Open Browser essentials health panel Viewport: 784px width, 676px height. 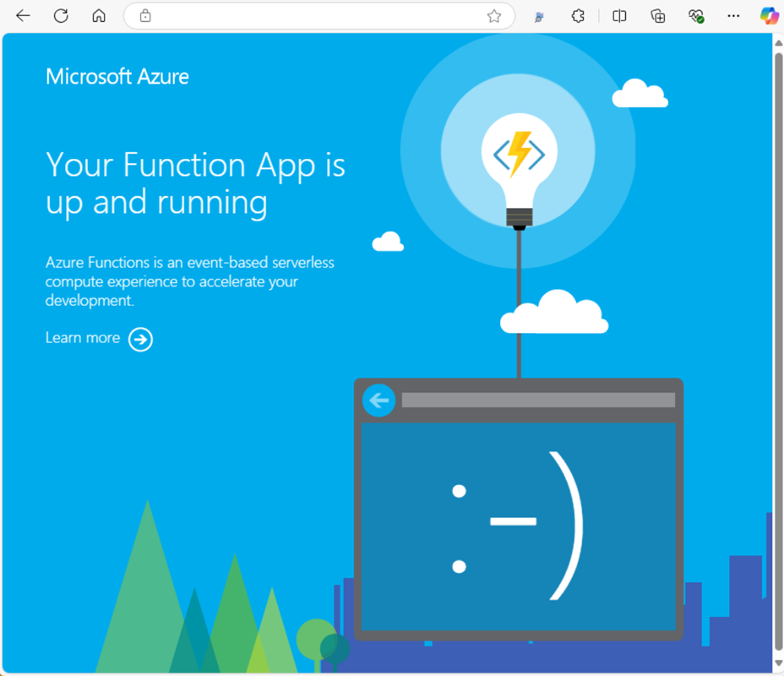pyautogui.click(x=696, y=15)
